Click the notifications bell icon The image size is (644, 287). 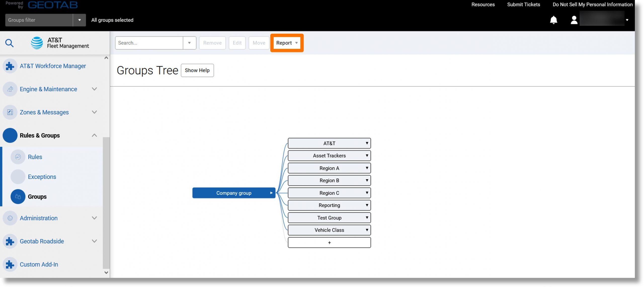[554, 20]
